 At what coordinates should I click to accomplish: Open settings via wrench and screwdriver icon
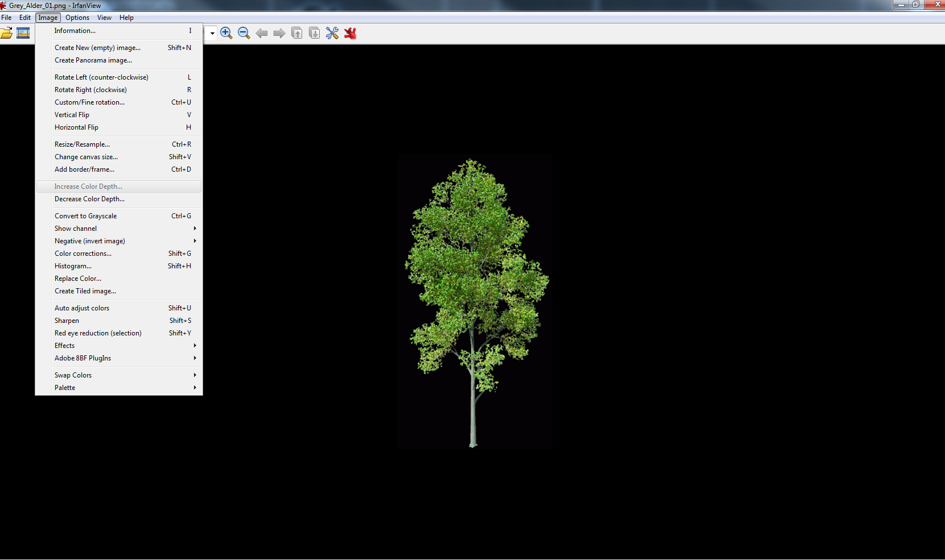[x=332, y=33]
